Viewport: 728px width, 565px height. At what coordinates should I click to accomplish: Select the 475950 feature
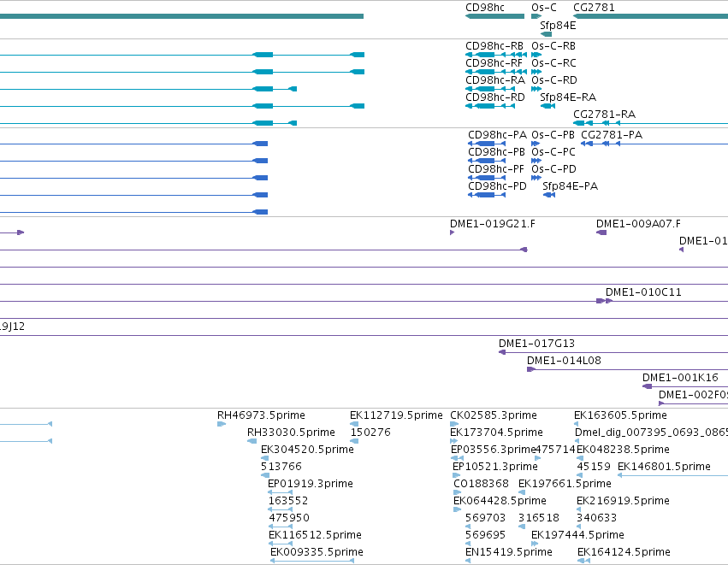(x=281, y=527)
